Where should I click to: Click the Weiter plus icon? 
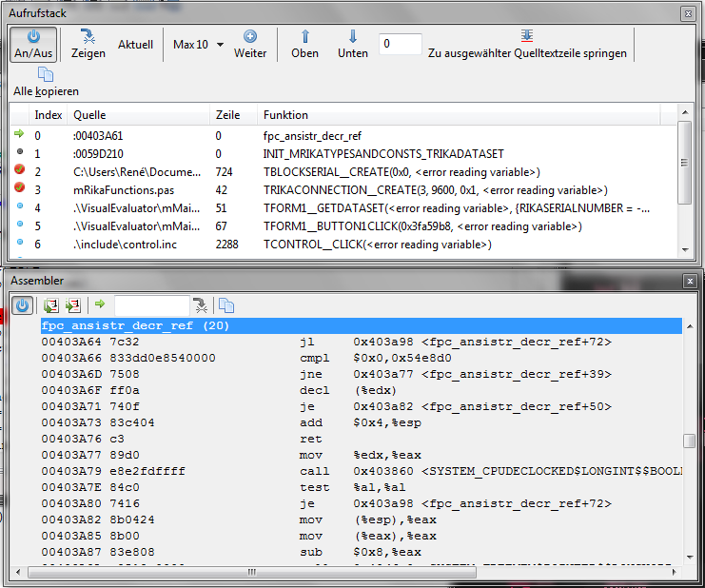(x=250, y=44)
